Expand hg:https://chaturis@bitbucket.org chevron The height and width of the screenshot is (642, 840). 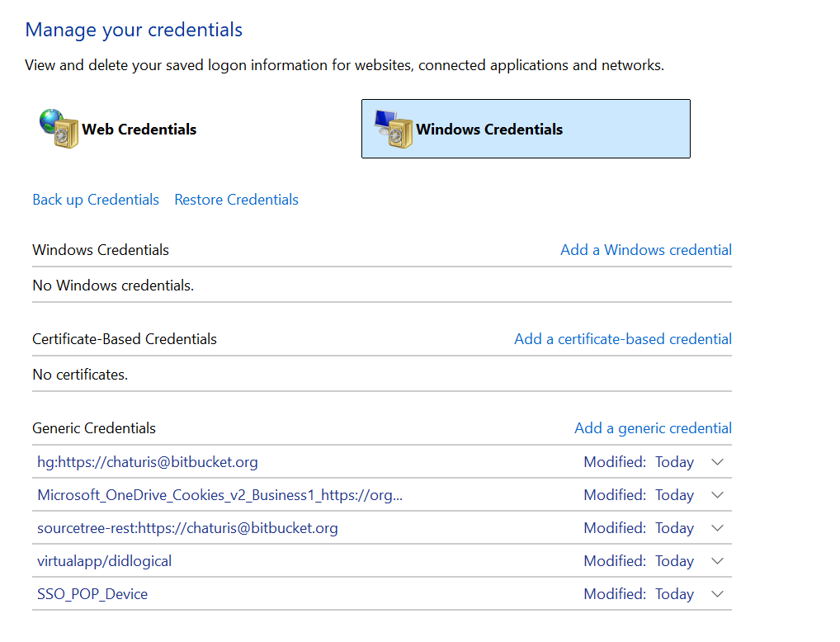pos(717,462)
